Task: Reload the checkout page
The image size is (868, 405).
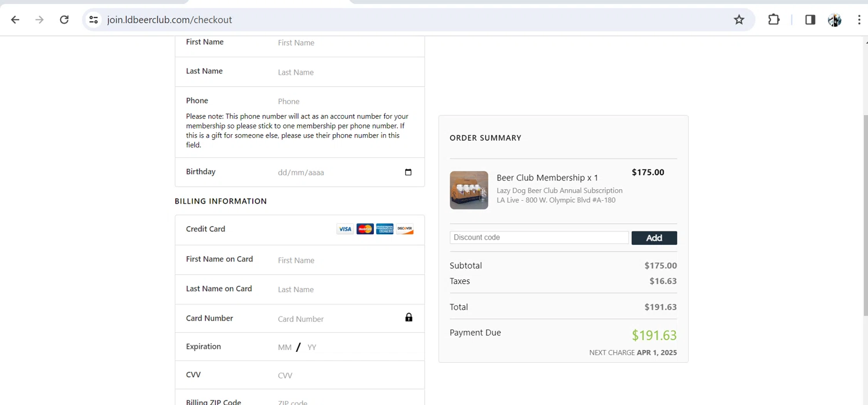Action: (x=64, y=20)
